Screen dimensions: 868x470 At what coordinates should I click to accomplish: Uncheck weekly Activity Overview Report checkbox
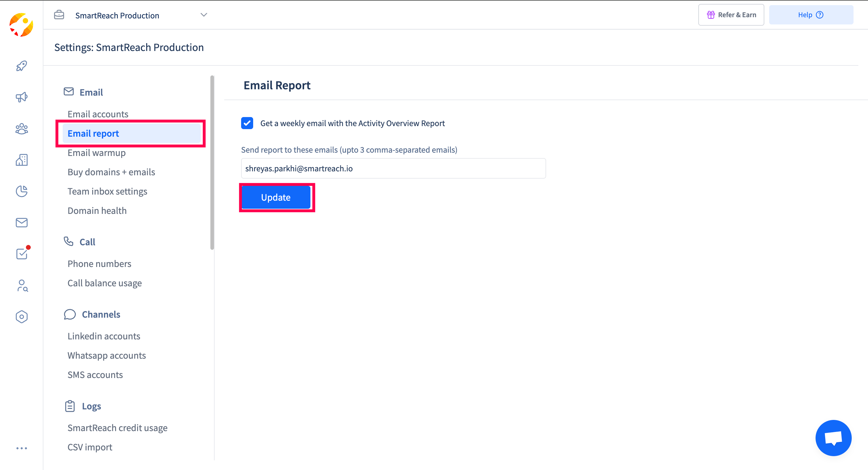[x=247, y=123]
